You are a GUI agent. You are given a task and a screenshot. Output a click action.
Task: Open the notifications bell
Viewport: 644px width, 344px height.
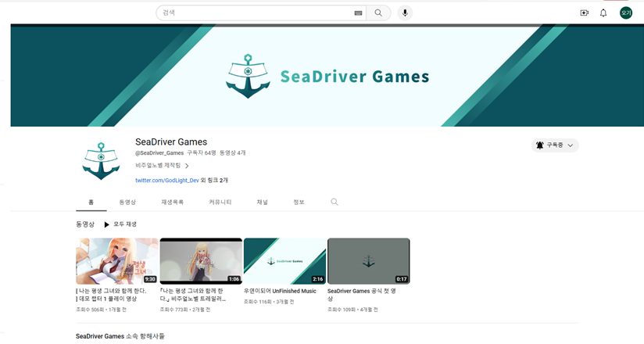603,13
